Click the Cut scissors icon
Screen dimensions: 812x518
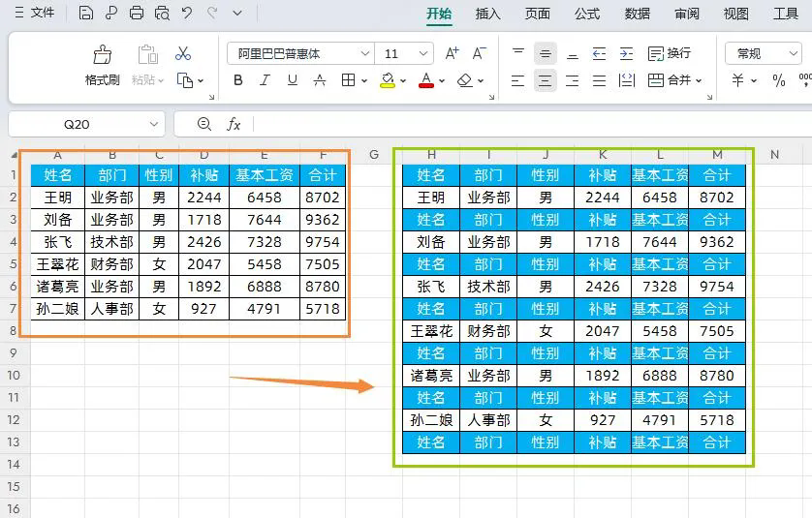183,53
